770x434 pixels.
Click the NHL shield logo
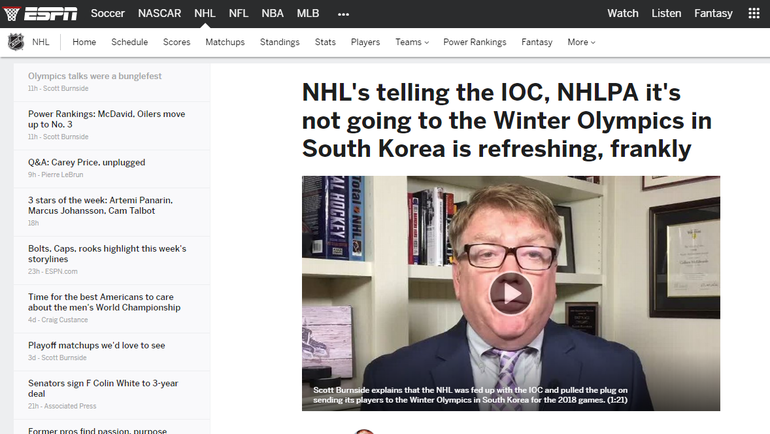click(x=16, y=42)
